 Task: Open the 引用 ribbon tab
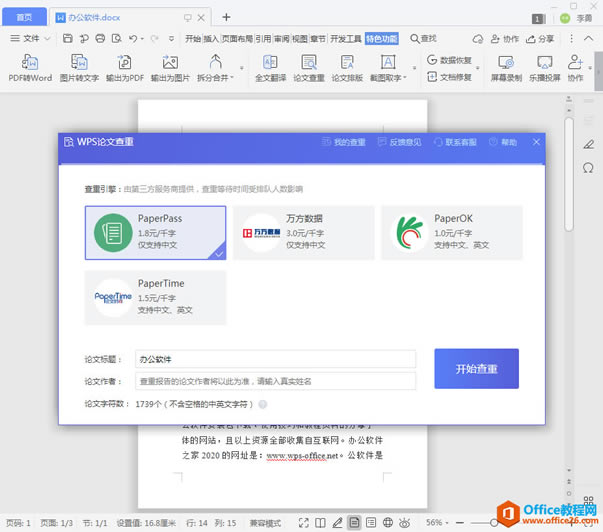(263, 38)
